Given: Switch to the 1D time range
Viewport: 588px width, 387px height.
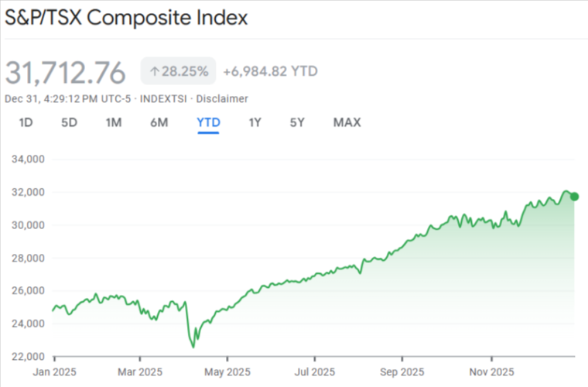Looking at the screenshot, I should point(26,122).
